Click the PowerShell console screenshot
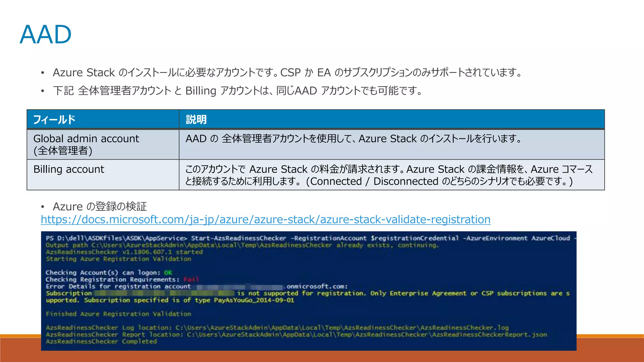 [x=309, y=291]
